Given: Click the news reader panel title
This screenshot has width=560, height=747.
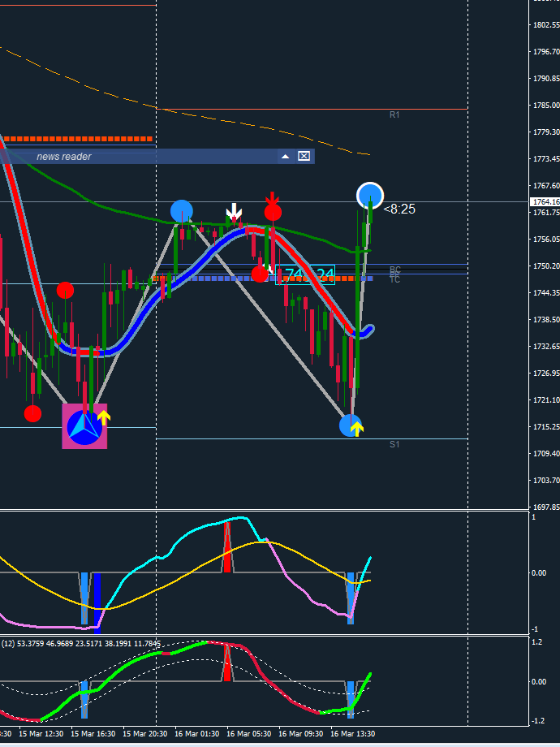Looking at the screenshot, I should click(x=64, y=156).
